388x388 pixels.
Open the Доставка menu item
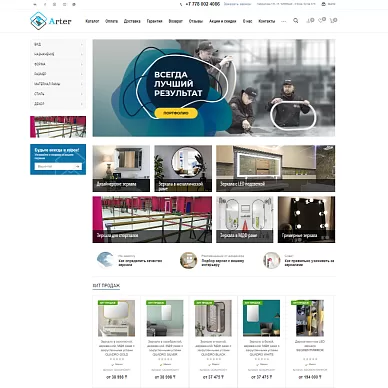pos(132,21)
